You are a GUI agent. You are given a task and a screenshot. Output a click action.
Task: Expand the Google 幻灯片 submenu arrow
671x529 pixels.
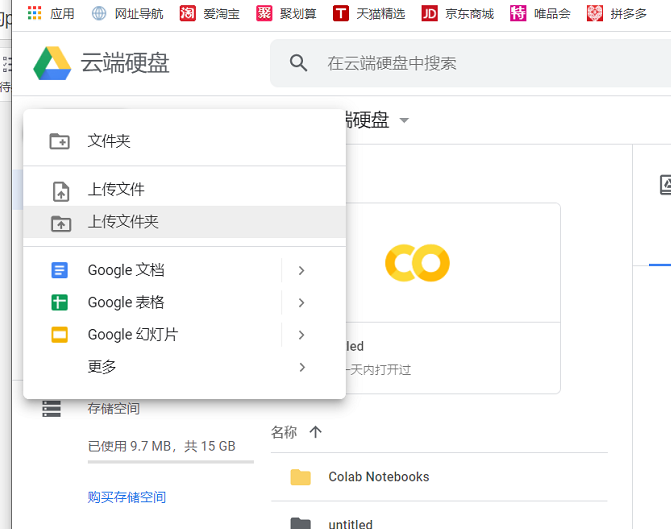(x=301, y=335)
